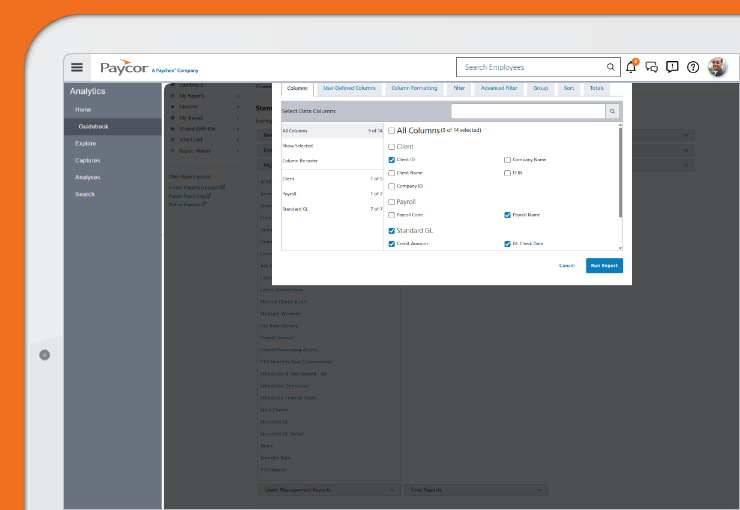
Task: Expand the Favorites arrow
Action: (x=238, y=107)
